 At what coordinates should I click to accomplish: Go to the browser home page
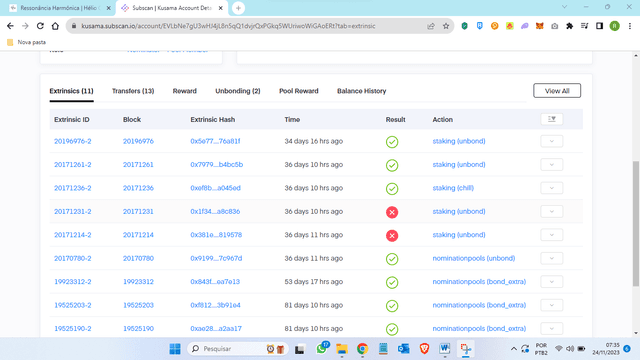pyautogui.click(x=55, y=26)
